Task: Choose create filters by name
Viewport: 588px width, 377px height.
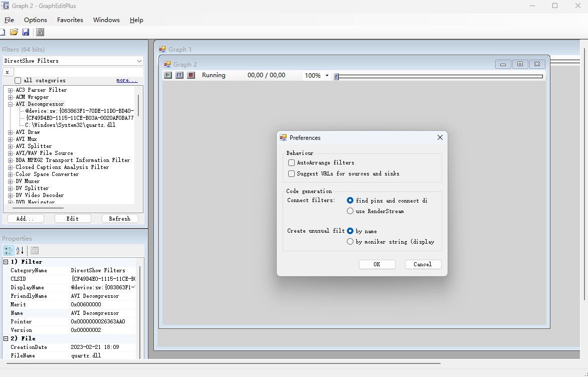Action: [350, 231]
